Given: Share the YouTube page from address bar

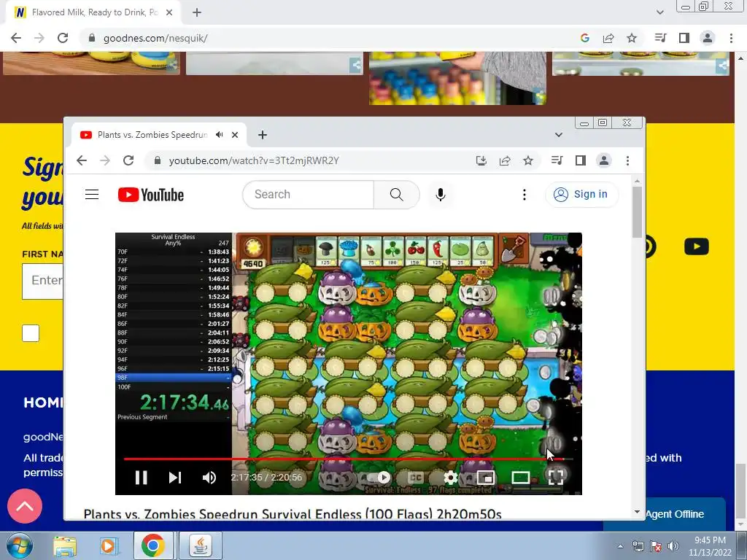Looking at the screenshot, I should tap(505, 160).
